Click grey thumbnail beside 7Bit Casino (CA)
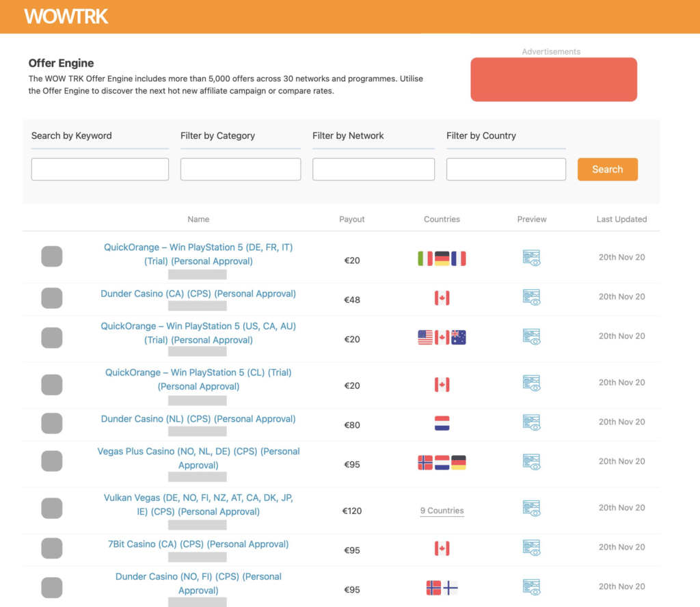Image resolution: width=700 pixels, height=607 pixels. 52,548
